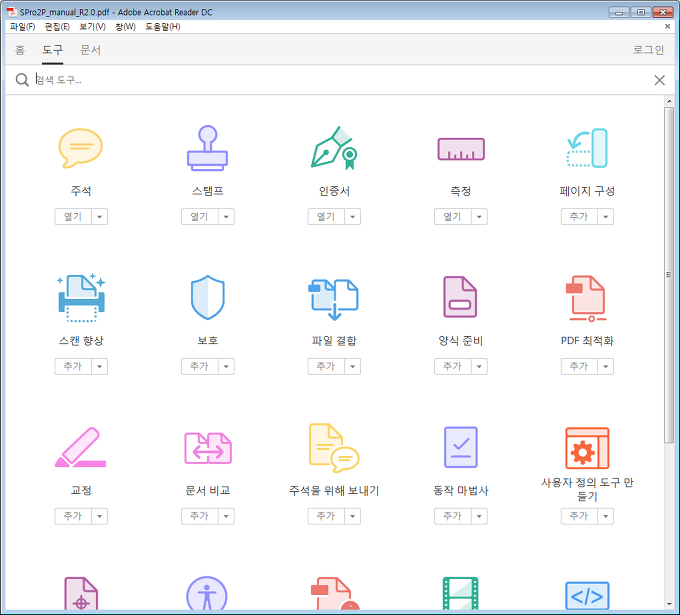Click 열기 button under 스탬프
680x615 pixels.
pyautogui.click(x=199, y=216)
